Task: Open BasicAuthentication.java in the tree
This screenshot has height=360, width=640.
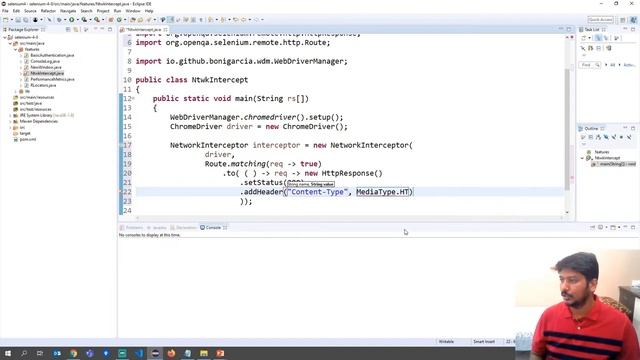Action: click(x=52, y=55)
